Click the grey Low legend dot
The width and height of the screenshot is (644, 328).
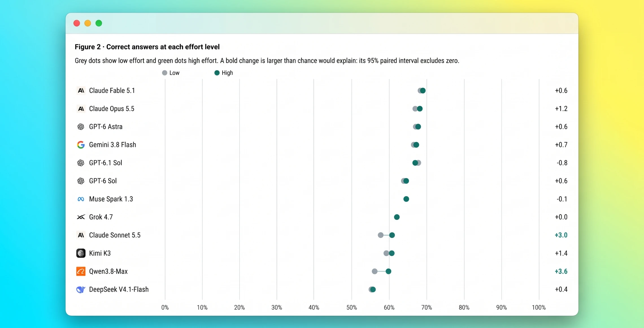pyautogui.click(x=165, y=73)
